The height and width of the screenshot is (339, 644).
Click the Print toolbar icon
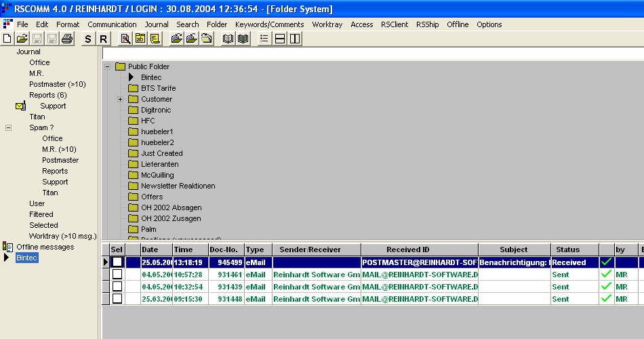[66, 39]
